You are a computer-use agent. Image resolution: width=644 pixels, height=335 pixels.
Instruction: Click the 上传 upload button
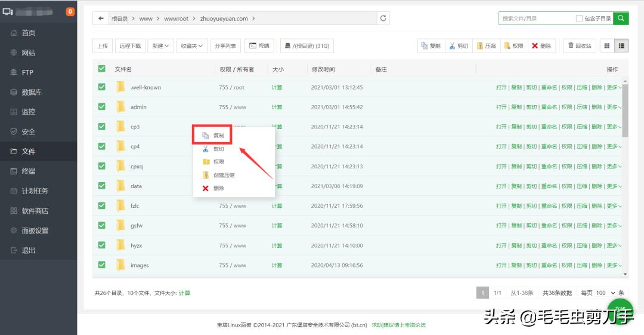[103, 45]
